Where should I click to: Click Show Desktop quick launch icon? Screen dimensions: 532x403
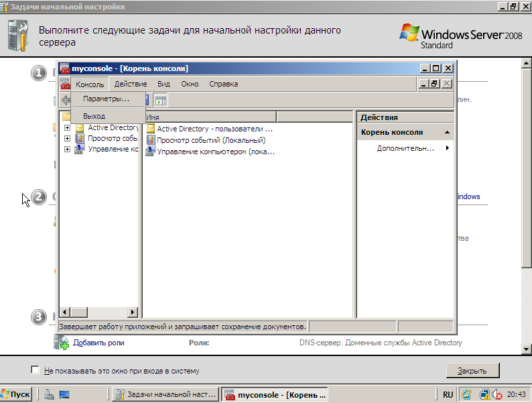pyautogui.click(x=64, y=394)
